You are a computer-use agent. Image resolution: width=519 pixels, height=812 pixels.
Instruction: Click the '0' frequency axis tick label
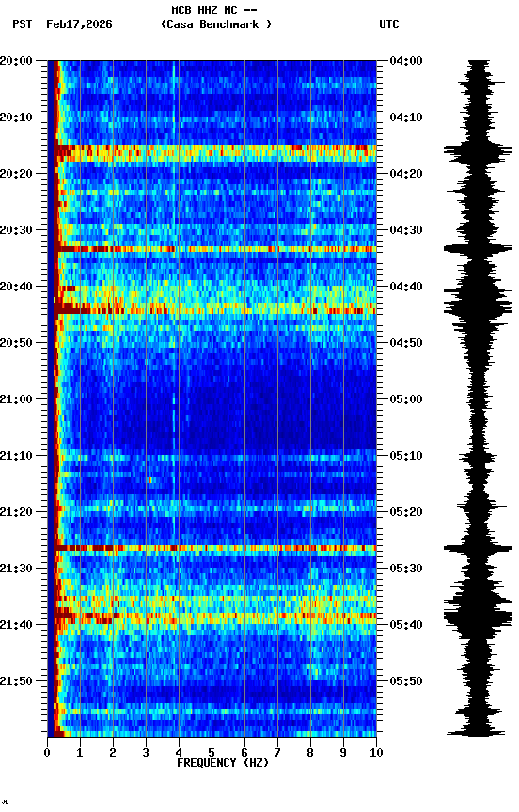(x=47, y=753)
